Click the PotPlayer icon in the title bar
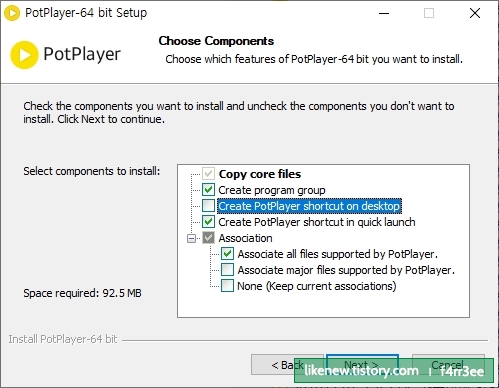The image size is (499, 388). pyautogui.click(x=12, y=13)
